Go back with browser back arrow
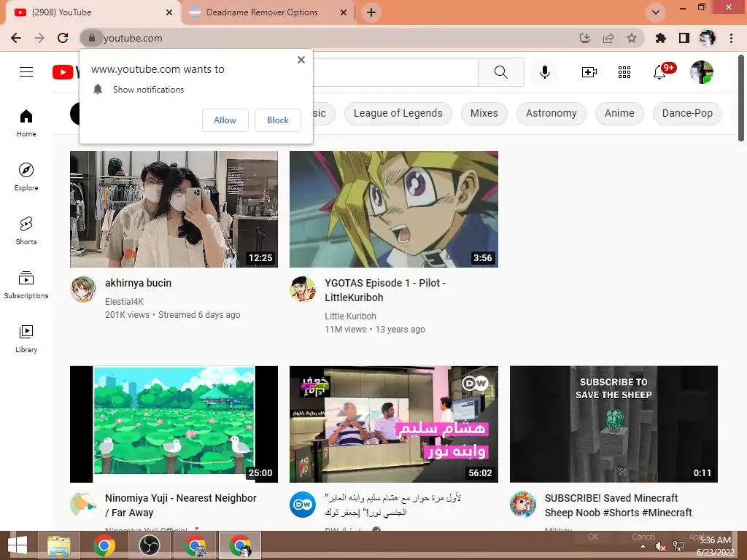 click(x=16, y=38)
